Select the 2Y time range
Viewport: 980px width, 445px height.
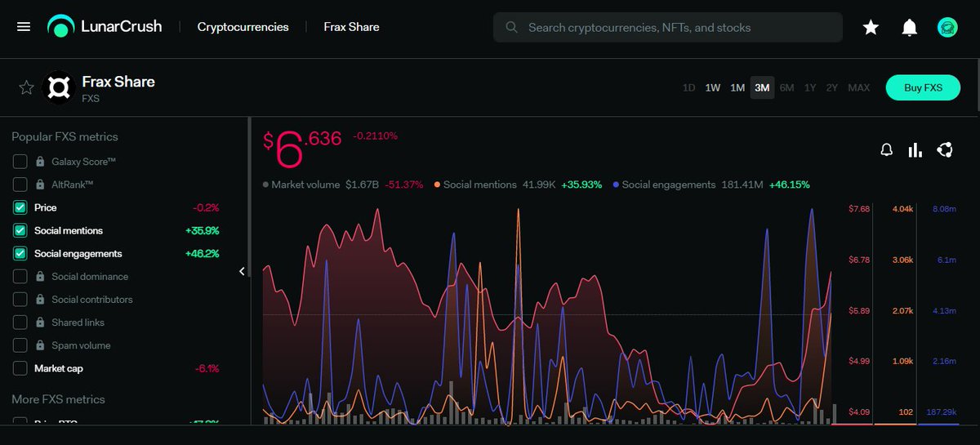[831, 87]
